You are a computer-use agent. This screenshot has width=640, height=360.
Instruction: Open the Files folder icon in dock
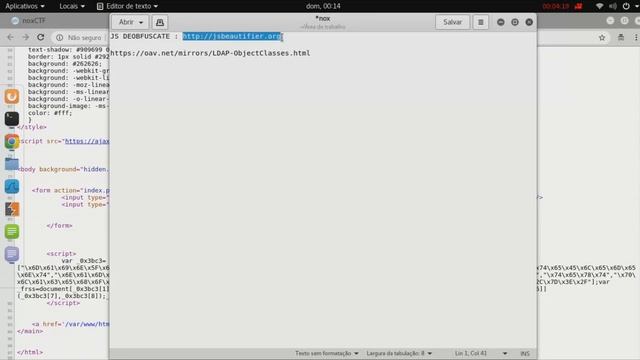pyautogui.click(x=12, y=164)
